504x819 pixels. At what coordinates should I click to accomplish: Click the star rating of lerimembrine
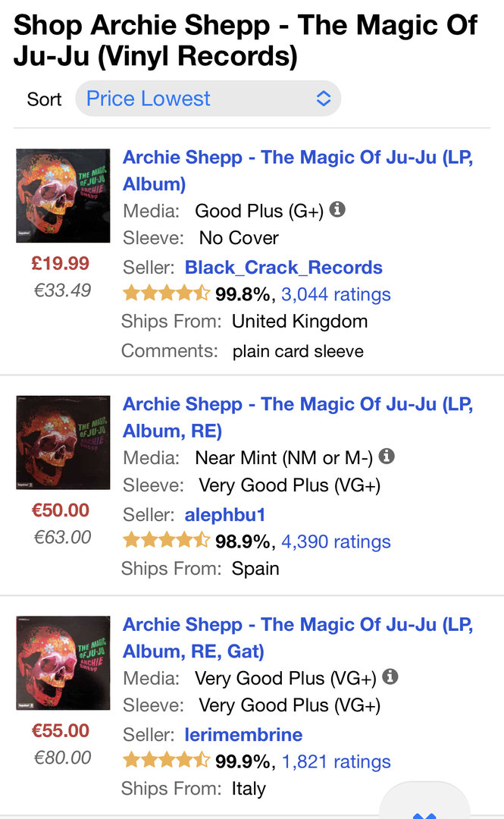click(166, 761)
